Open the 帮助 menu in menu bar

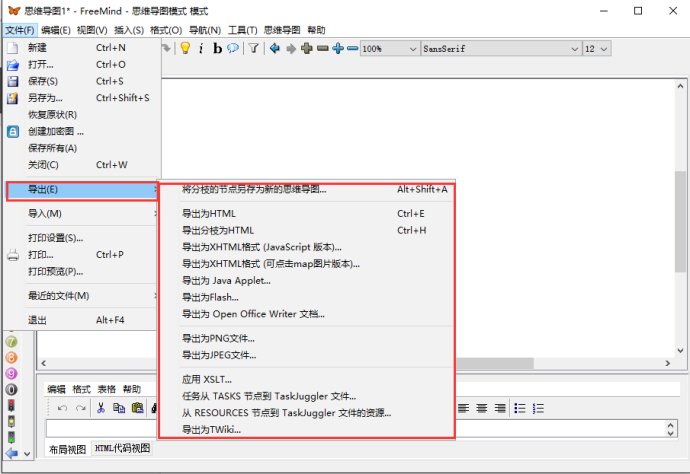click(x=316, y=30)
